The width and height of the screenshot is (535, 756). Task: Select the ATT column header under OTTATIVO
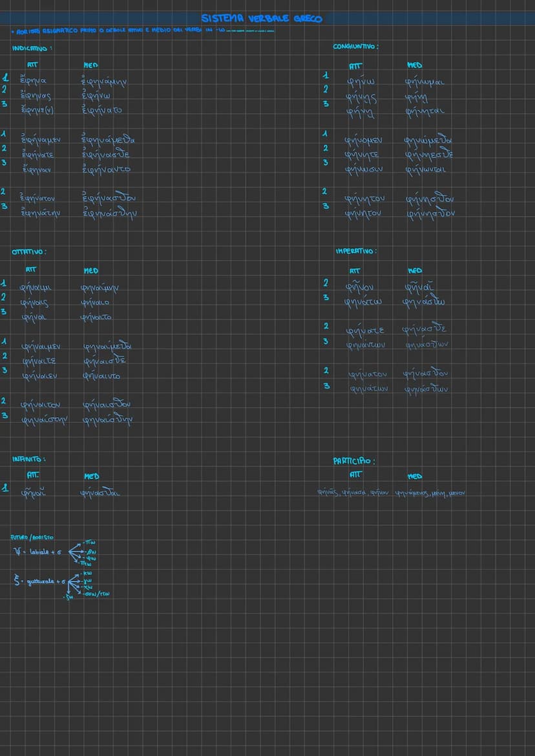pyautogui.click(x=31, y=270)
